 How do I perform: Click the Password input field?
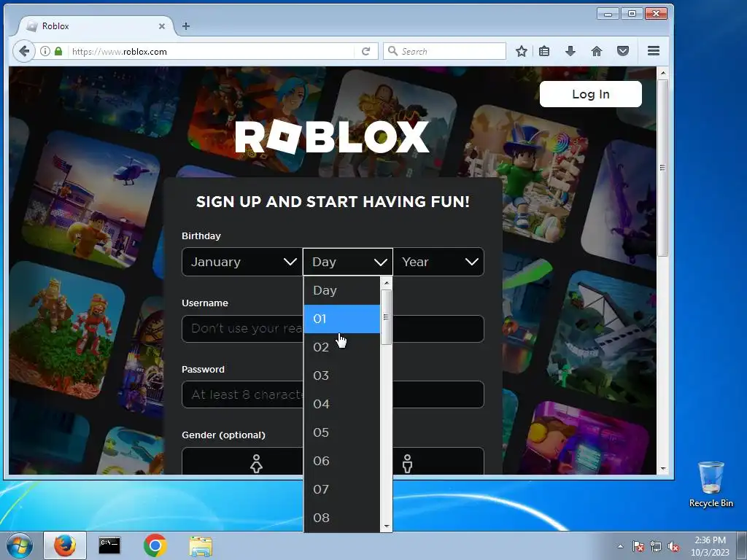[x=333, y=394]
